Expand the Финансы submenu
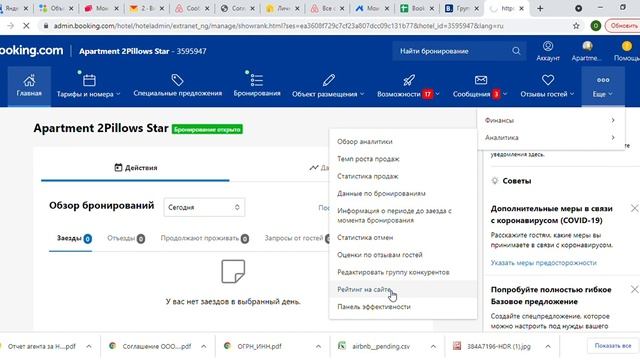 [x=551, y=120]
